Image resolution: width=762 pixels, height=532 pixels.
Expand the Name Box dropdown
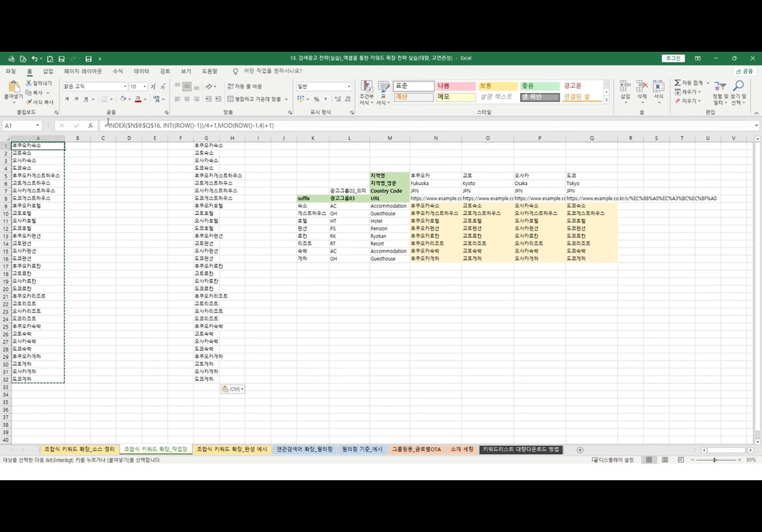point(38,126)
